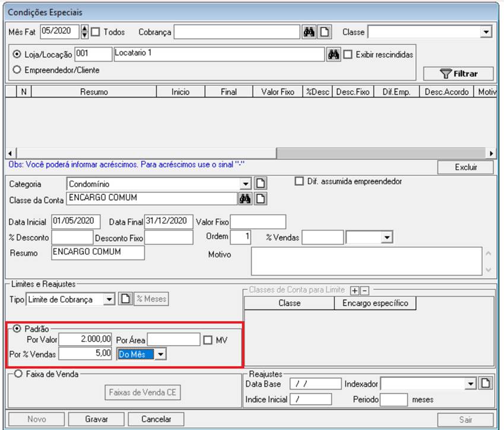Expand the Categoria dropdown showing Condomínio
The image size is (504, 430).
[x=246, y=184]
